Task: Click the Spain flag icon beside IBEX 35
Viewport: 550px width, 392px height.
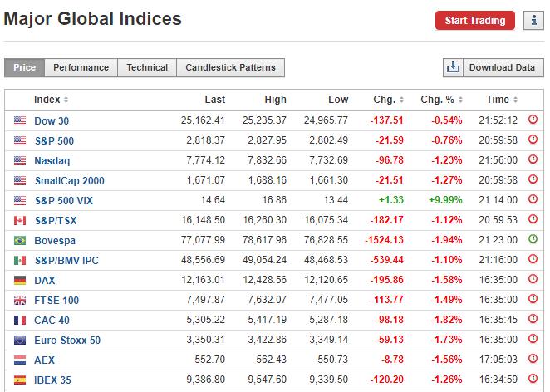Action: coord(20,380)
